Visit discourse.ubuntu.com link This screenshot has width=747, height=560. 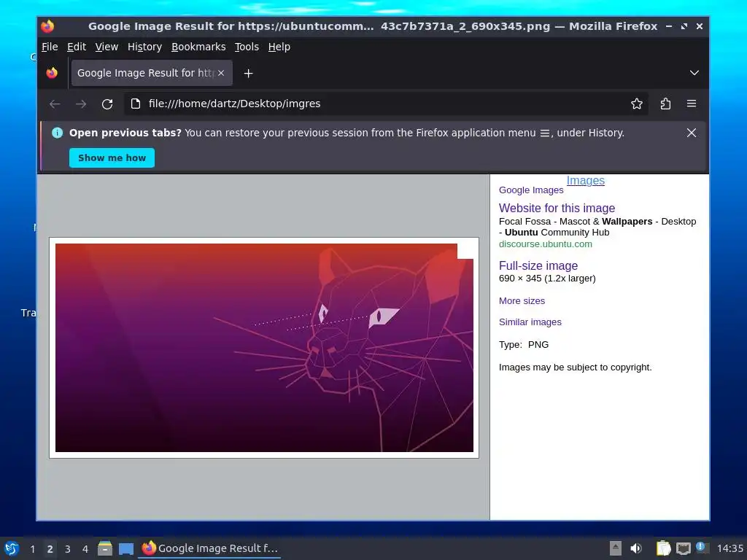point(545,244)
